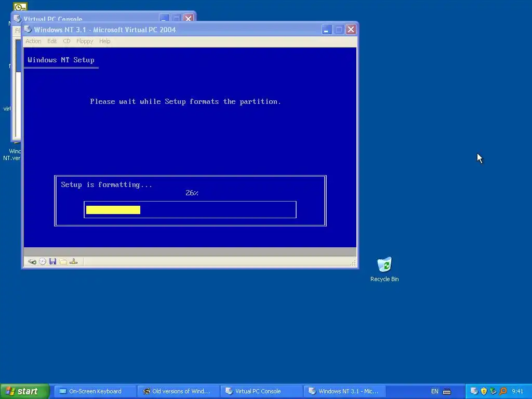This screenshot has width=532, height=399.
Task: Click the shared folder icon in the status bar
Action: 63,261
